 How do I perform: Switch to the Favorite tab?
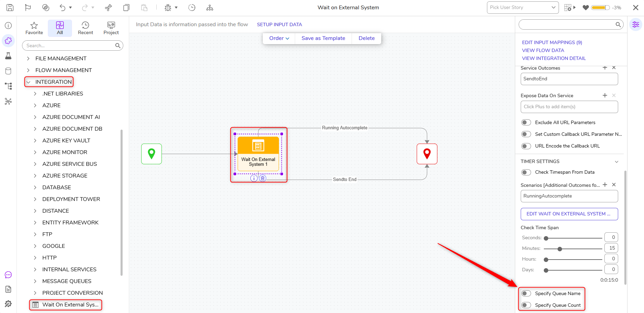[34, 28]
